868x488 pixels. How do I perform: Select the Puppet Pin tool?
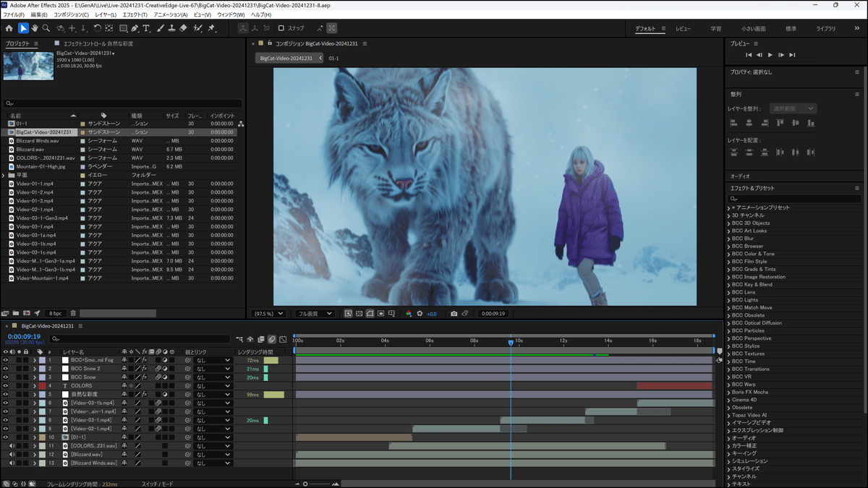tap(212, 28)
